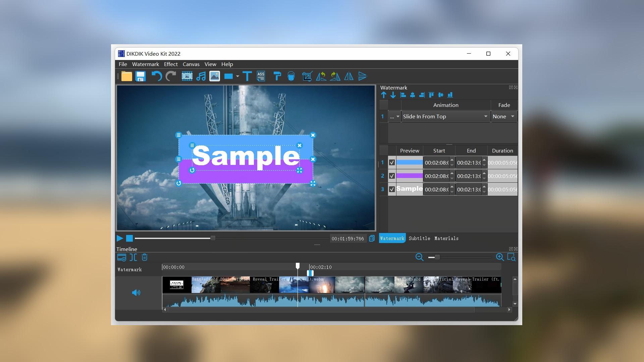Viewport: 644px width, 362px height.
Task: Click the zoom out magnifier in Timeline
Action: coord(419,257)
